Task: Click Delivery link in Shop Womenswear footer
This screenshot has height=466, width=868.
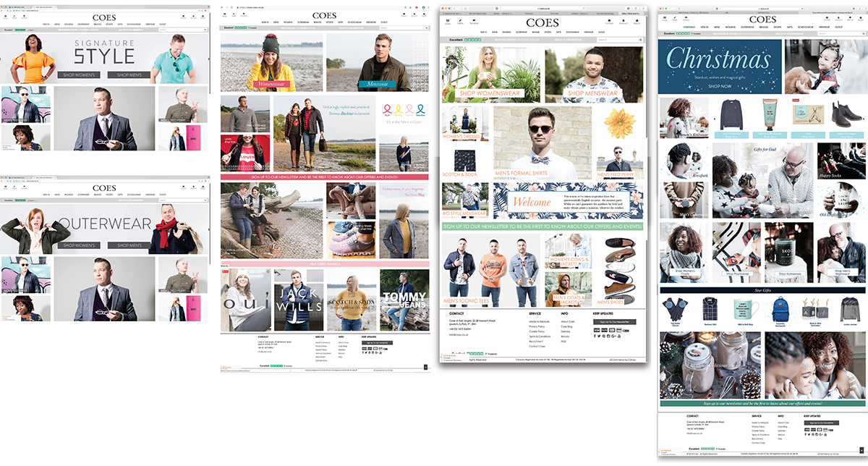Action: tap(566, 331)
